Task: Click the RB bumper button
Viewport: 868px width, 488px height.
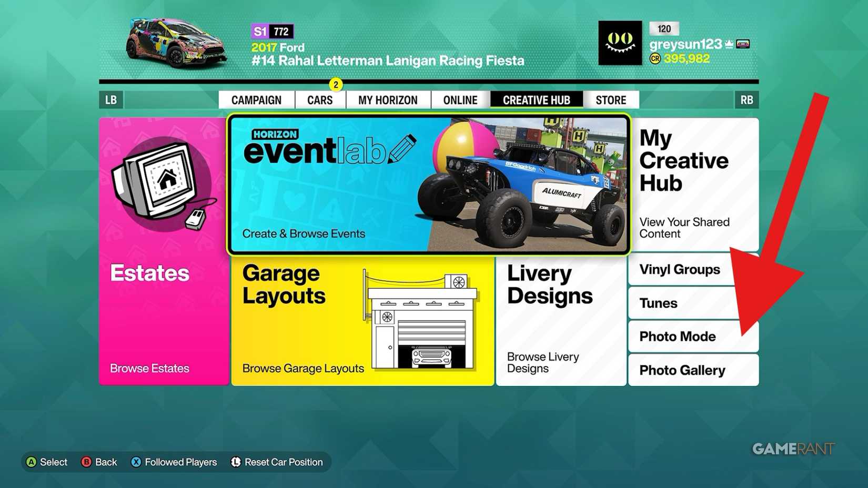Action: [746, 100]
